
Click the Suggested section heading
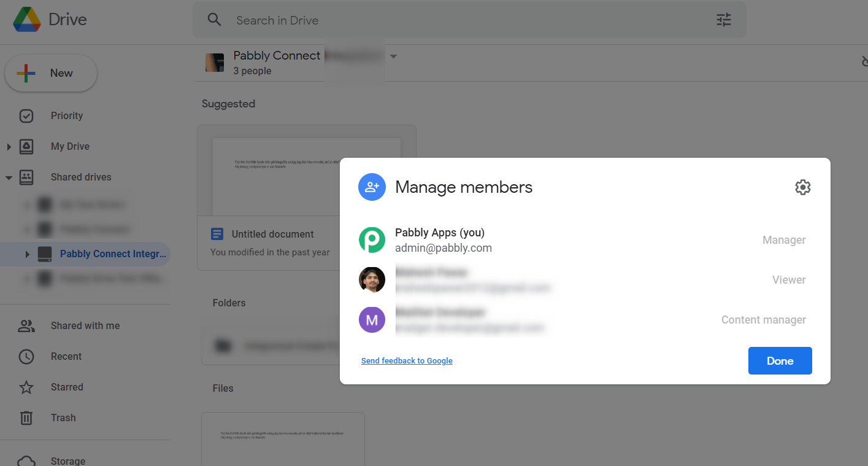tap(228, 104)
